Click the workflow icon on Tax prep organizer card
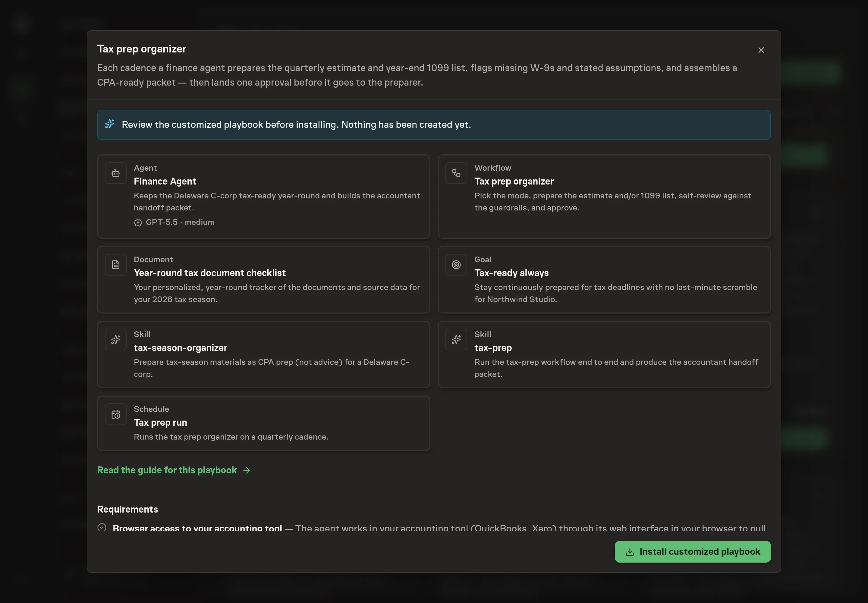868x603 pixels. (x=456, y=173)
